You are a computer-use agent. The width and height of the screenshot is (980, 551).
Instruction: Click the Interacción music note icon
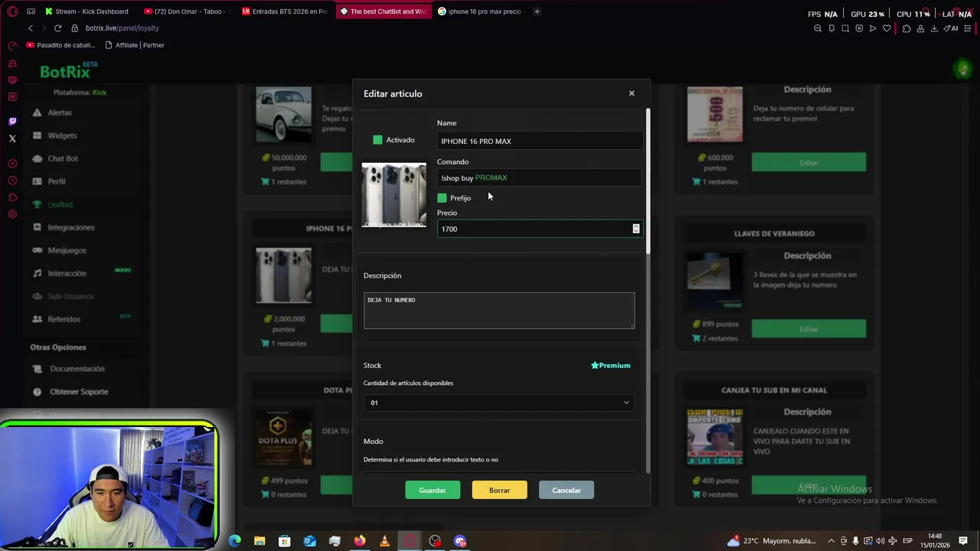pos(37,273)
